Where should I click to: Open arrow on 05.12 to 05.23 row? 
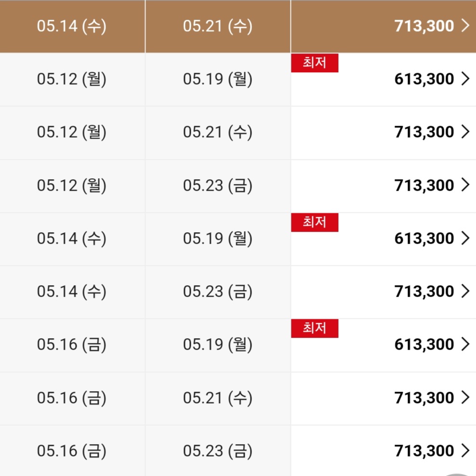click(465, 185)
